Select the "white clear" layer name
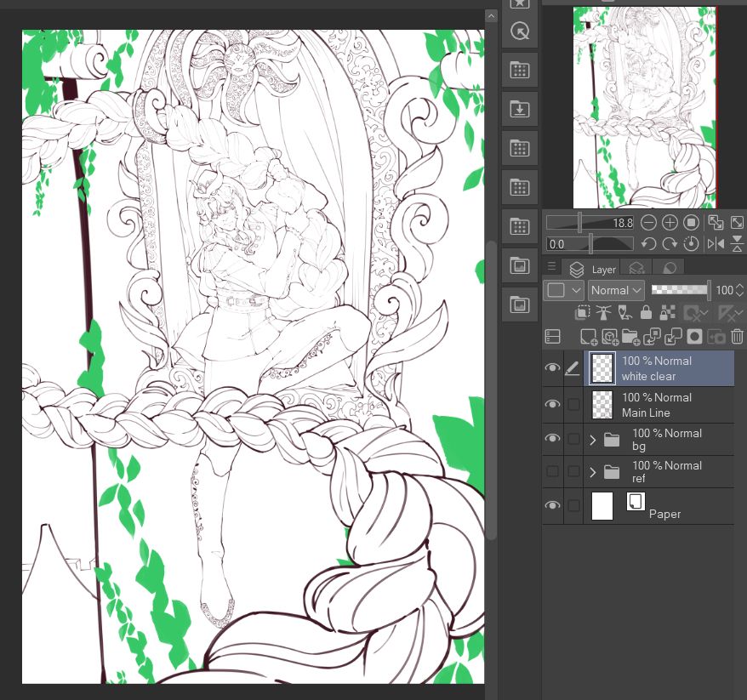The width and height of the screenshot is (747, 700). coord(648,376)
